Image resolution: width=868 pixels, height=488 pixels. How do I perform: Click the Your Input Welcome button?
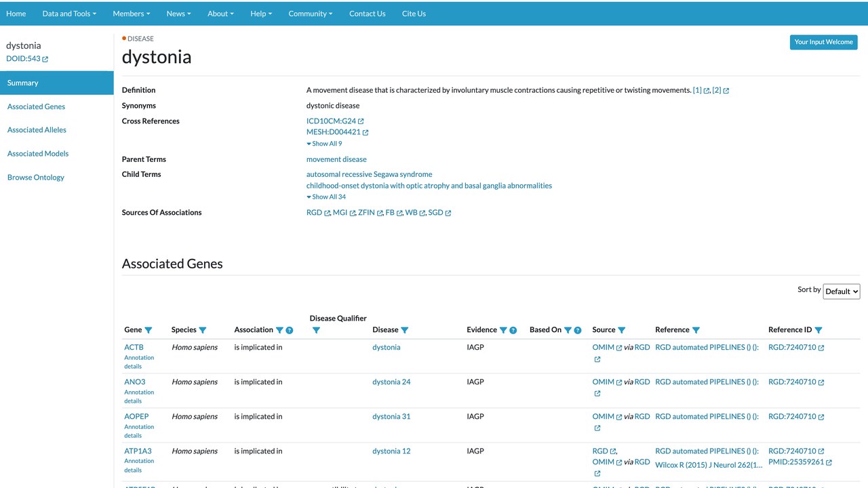click(824, 42)
